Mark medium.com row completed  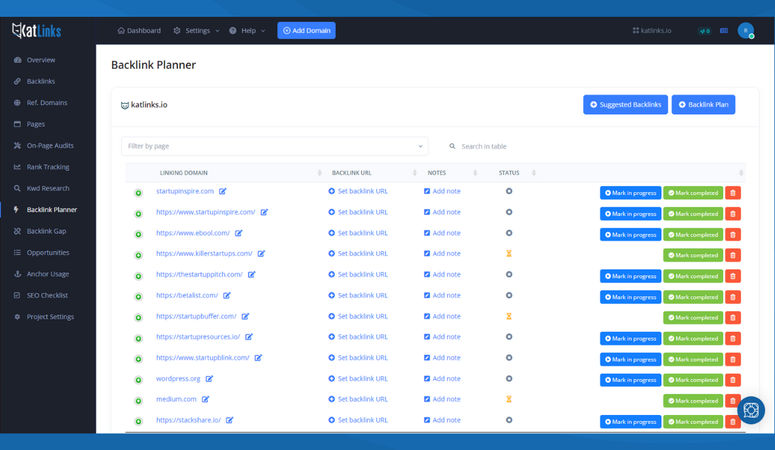click(x=693, y=401)
